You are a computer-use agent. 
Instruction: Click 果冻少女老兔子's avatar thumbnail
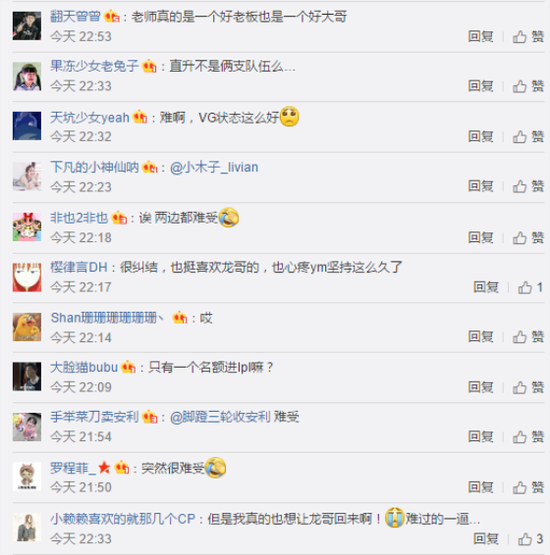coord(27,76)
